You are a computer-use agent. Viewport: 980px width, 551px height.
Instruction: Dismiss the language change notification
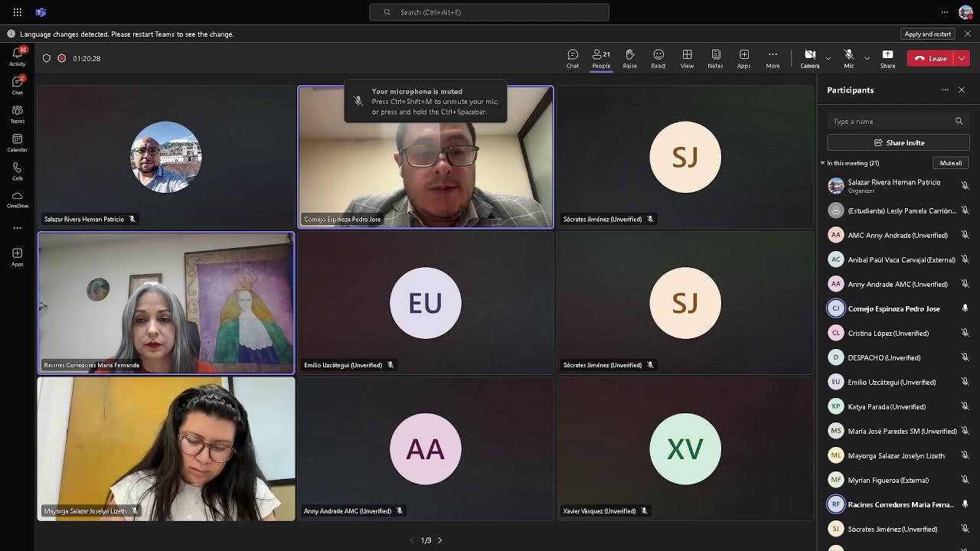pos(967,34)
